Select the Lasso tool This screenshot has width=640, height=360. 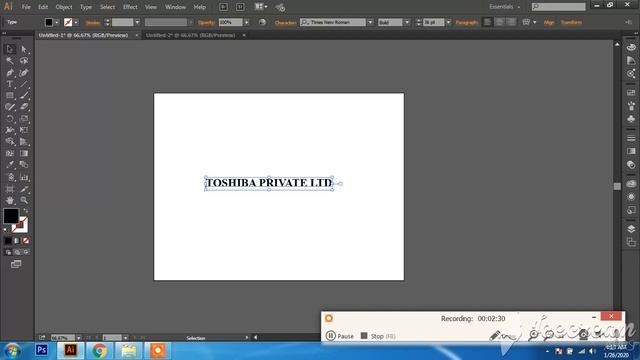click(x=24, y=60)
